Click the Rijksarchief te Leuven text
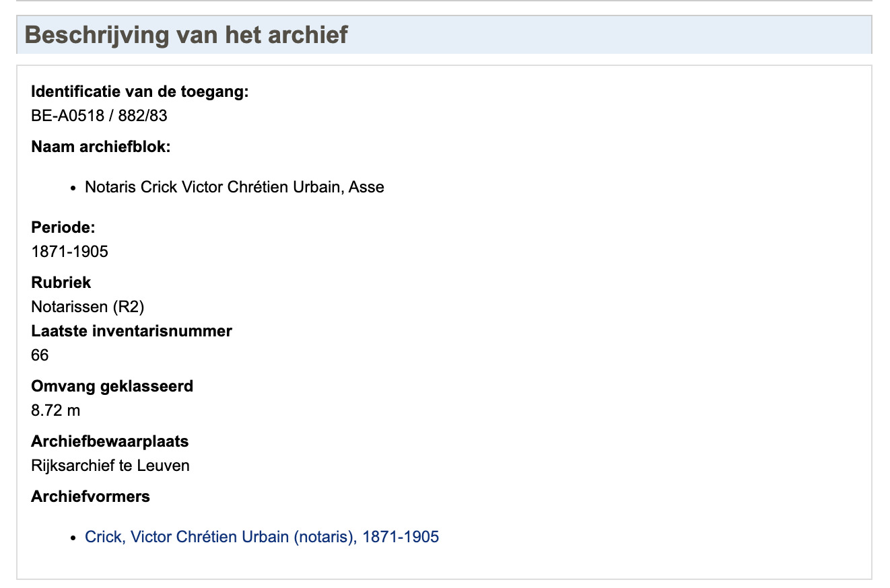 [x=110, y=466]
